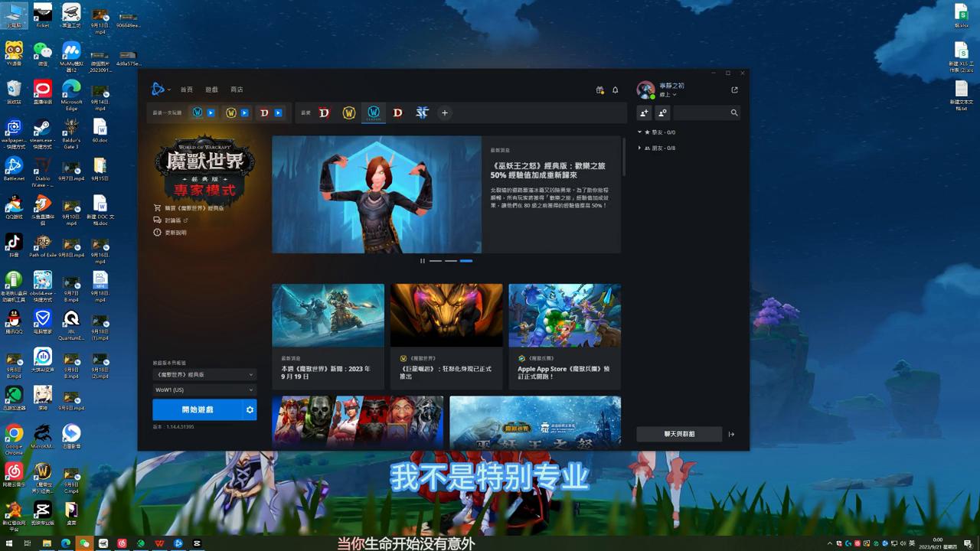Open the 巫妖王之怒 經典版 featured news headline
This screenshot has width=980, height=551.
point(548,170)
